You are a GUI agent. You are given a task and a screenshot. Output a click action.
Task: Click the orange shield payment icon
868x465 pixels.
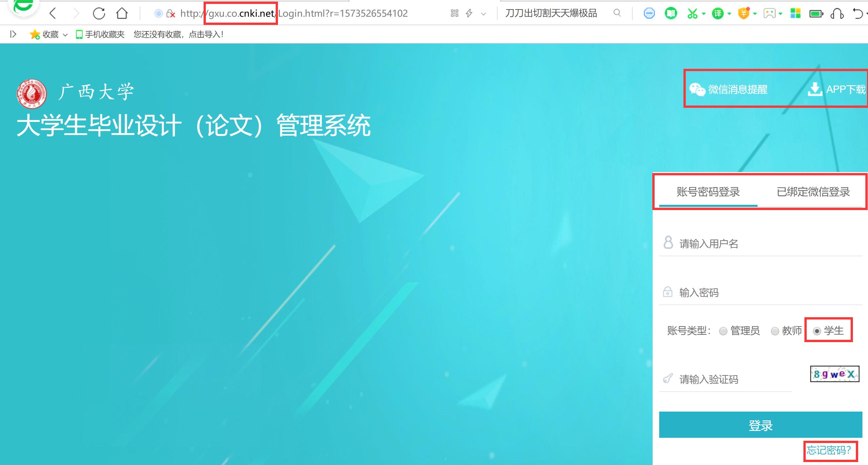coord(744,13)
